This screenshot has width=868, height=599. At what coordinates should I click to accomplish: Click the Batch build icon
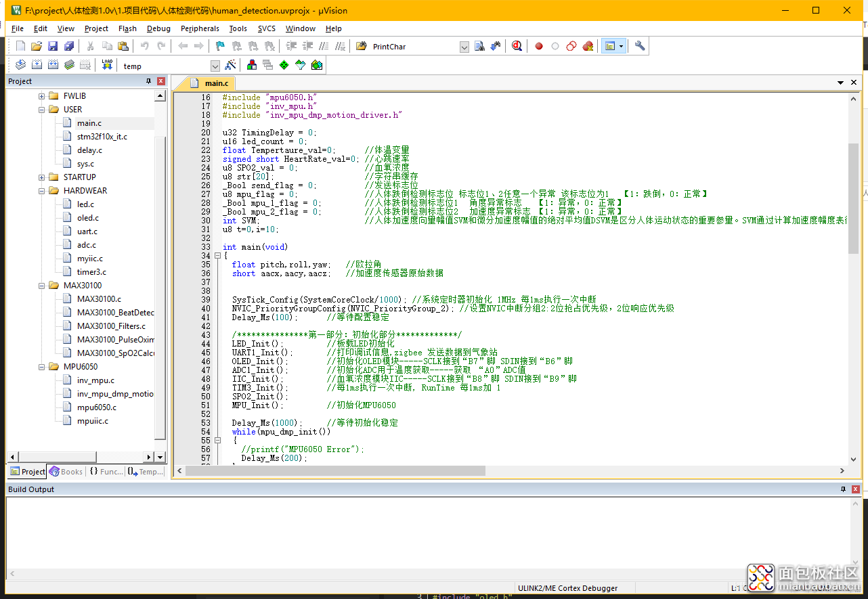tap(69, 65)
